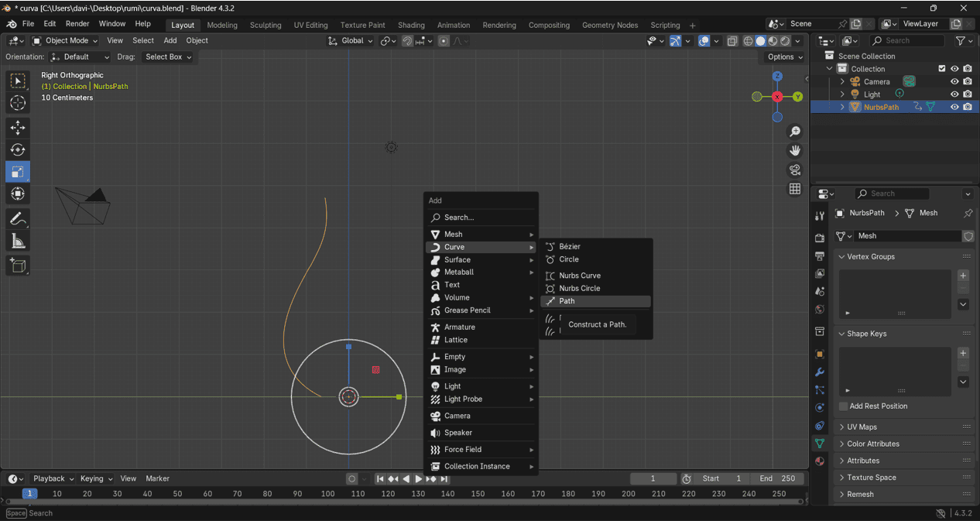This screenshot has height=521, width=980.
Task: Click the Add Cube tool icon
Action: pyautogui.click(x=18, y=266)
